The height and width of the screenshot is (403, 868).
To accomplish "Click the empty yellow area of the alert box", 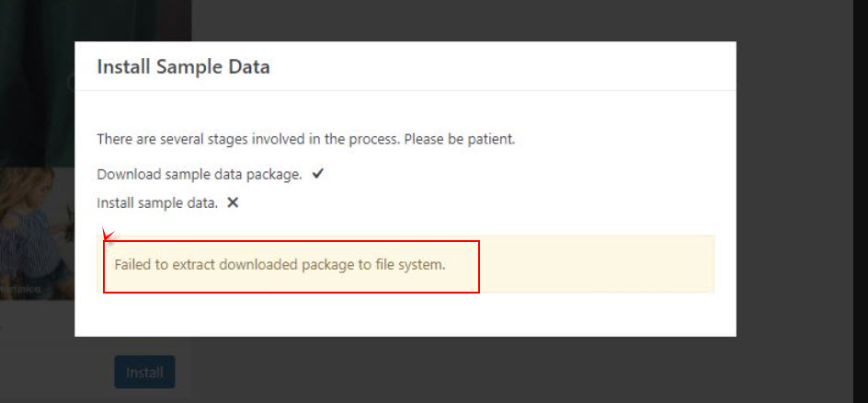I will click(x=595, y=265).
